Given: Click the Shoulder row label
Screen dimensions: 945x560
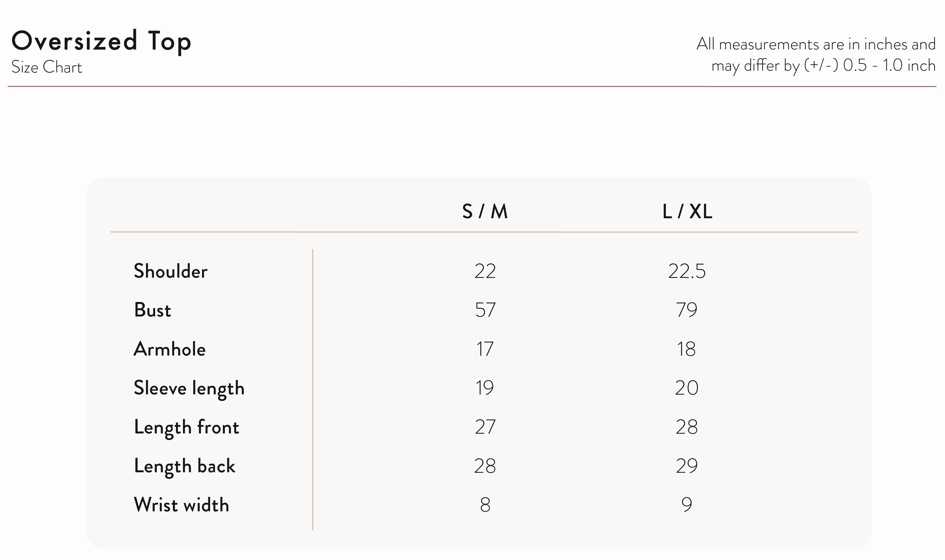Looking at the screenshot, I should pyautogui.click(x=171, y=271).
